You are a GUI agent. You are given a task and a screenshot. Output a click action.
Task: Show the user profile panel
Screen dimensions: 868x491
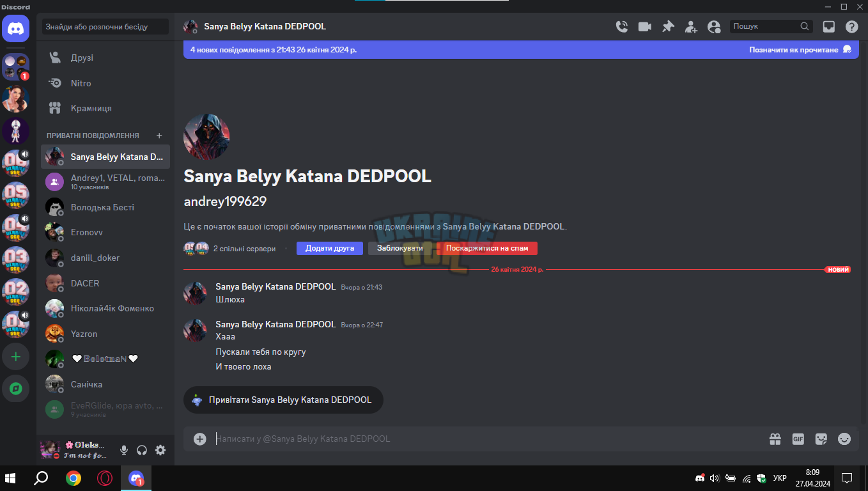pyautogui.click(x=714, y=27)
